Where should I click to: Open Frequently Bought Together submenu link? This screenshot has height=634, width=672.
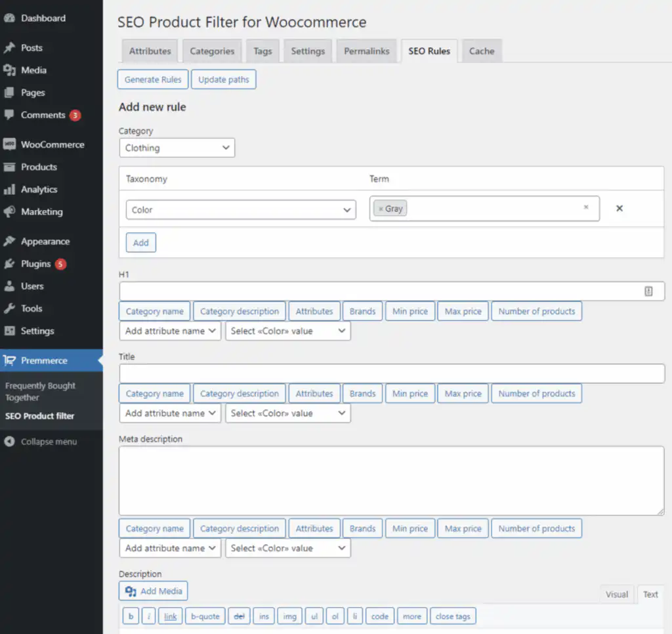point(40,391)
